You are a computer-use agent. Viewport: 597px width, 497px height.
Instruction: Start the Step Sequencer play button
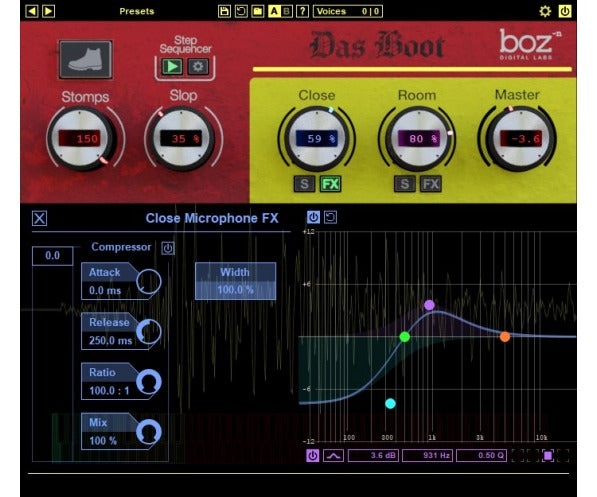(172, 67)
